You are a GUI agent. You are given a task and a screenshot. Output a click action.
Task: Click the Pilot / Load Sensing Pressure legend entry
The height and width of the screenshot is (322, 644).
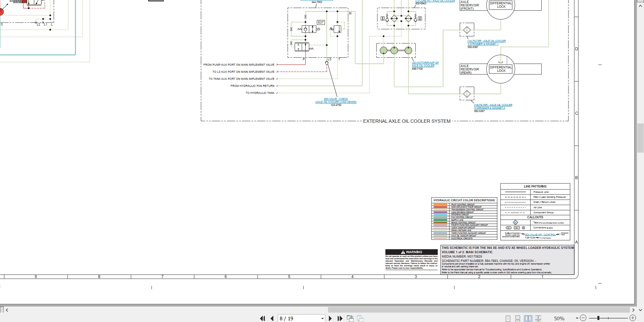[x=549, y=197]
